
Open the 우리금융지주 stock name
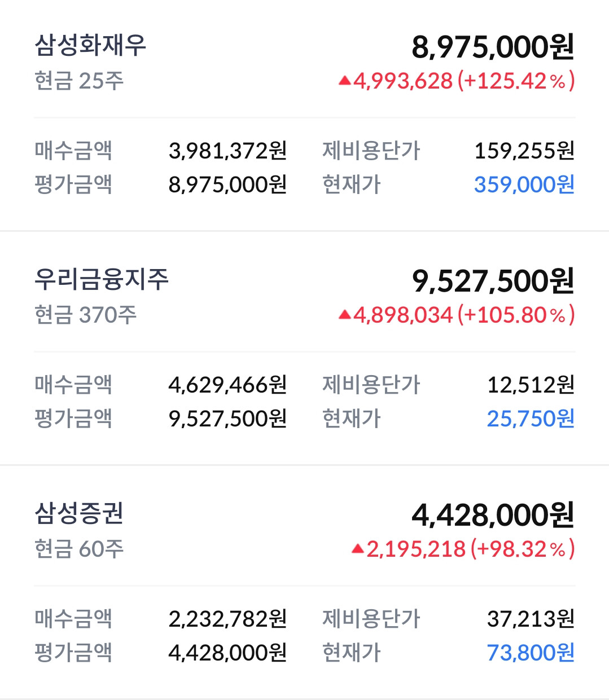click(102, 279)
